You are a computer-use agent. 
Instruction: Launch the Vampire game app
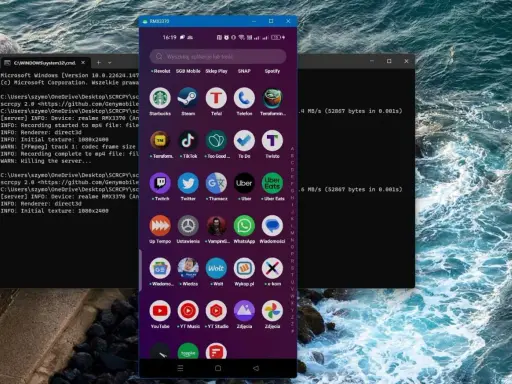click(216, 226)
